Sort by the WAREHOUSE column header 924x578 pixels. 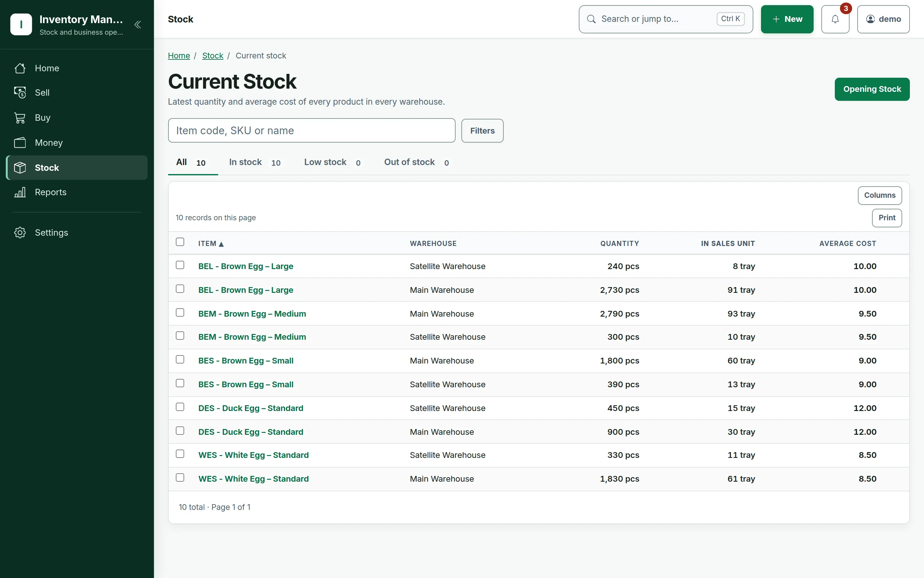click(433, 243)
